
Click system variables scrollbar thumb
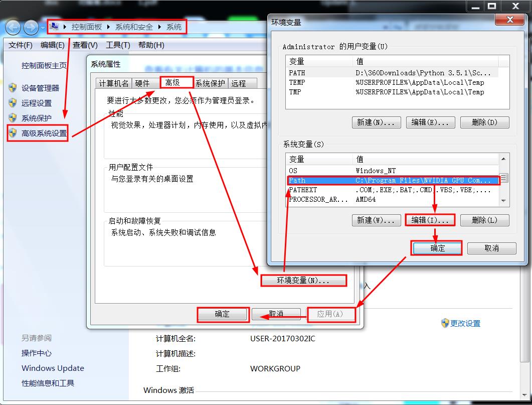(x=504, y=178)
